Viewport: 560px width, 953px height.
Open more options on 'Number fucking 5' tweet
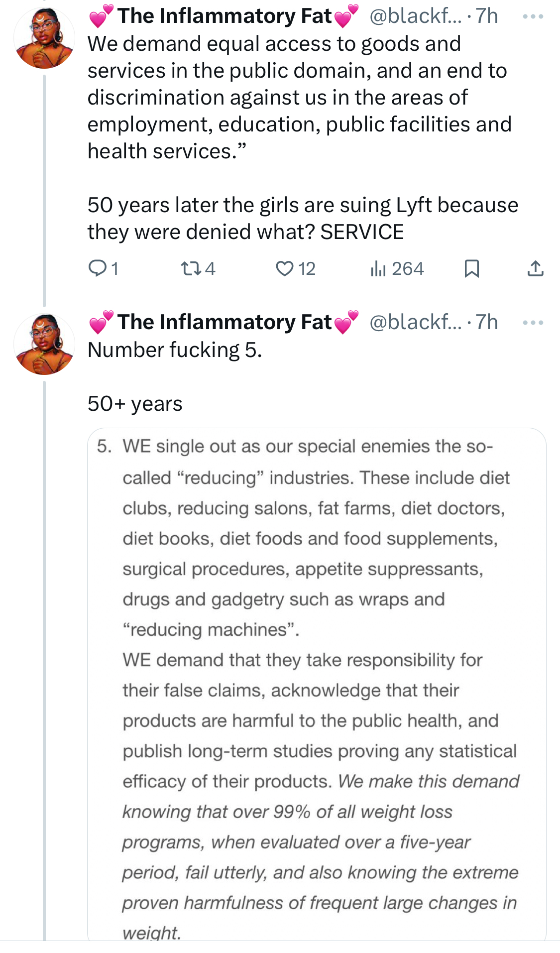point(533,323)
